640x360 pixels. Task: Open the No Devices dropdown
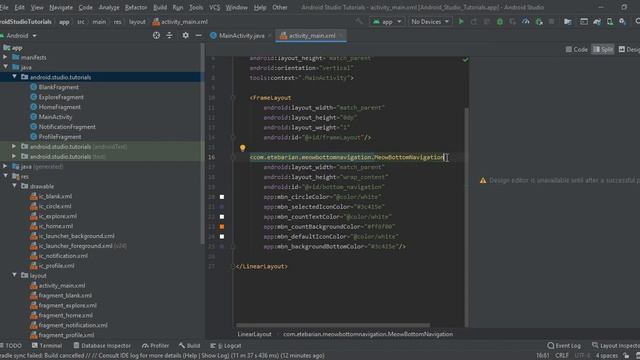tap(430, 22)
